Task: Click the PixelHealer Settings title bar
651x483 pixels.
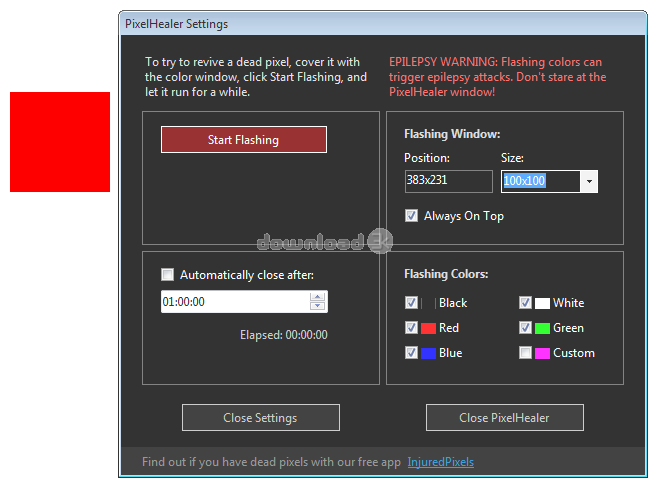Action: (x=382, y=24)
